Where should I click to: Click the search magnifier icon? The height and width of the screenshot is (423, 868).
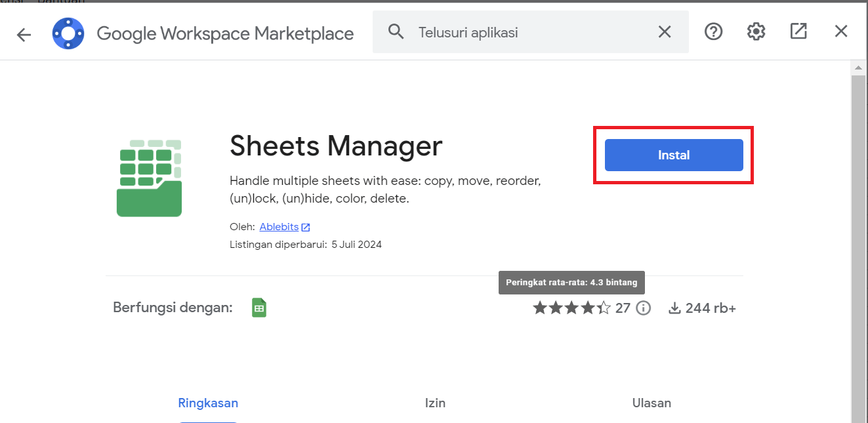(x=396, y=31)
